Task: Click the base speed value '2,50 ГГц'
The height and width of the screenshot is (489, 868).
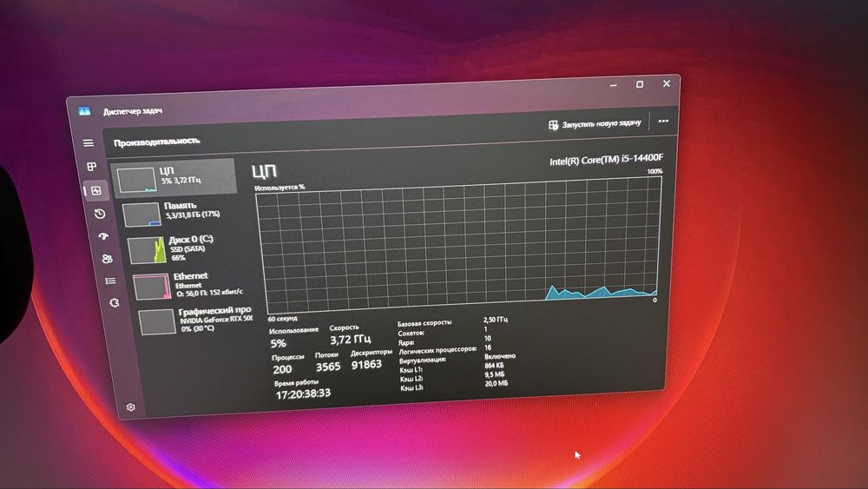Action: (x=496, y=320)
